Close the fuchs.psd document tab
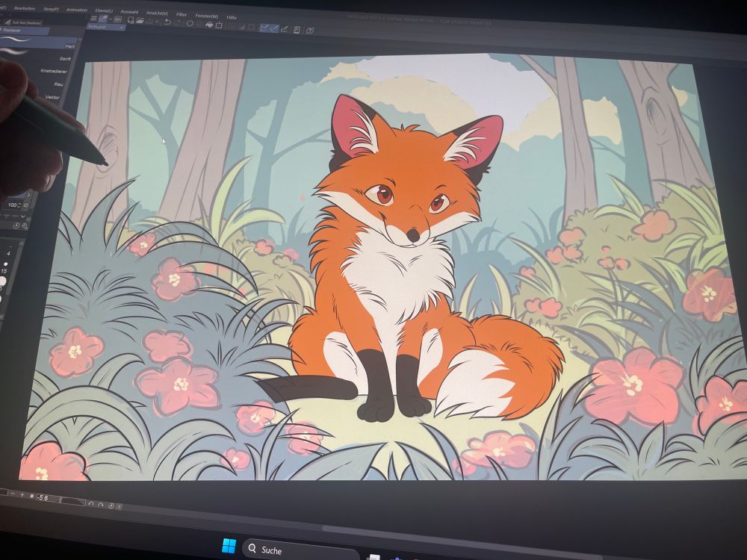This screenshot has width=747, height=560. [x=122, y=28]
